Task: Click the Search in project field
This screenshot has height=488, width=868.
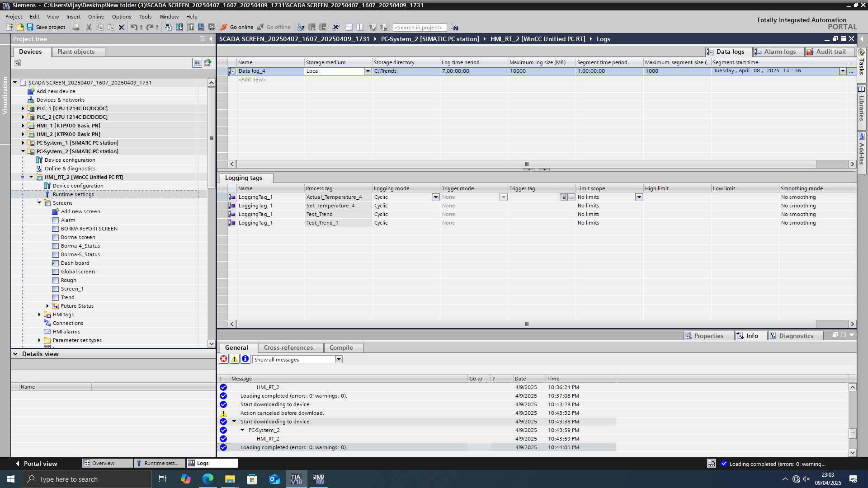Action: click(x=420, y=28)
